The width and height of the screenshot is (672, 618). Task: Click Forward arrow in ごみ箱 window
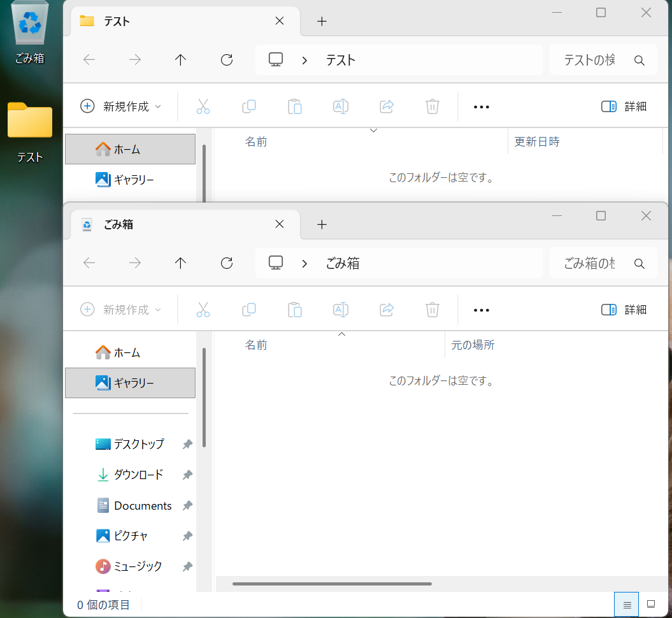click(x=135, y=262)
